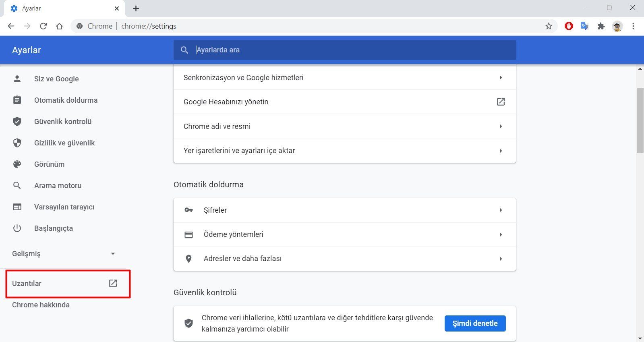
Task: Click the card icon beside Ödeme yöntemleri
Action: click(x=188, y=234)
